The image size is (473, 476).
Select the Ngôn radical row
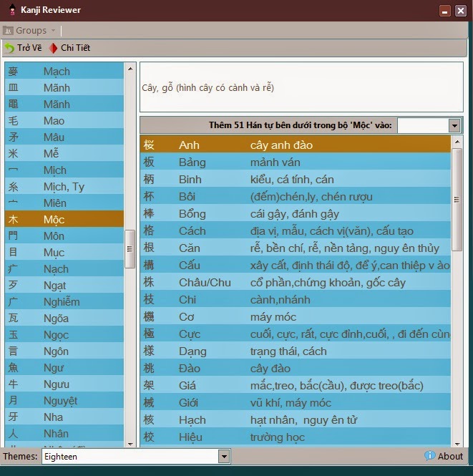[x=64, y=351]
